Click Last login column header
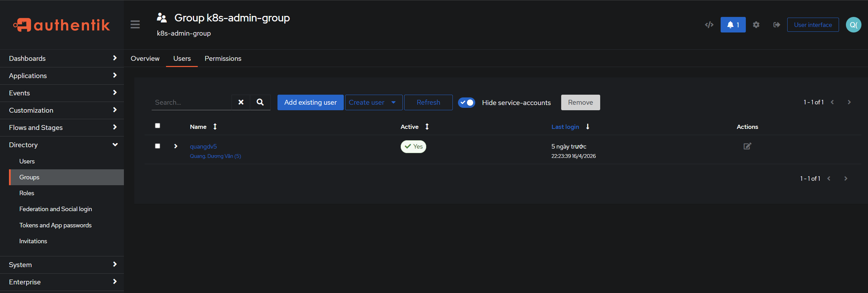 pyautogui.click(x=565, y=127)
